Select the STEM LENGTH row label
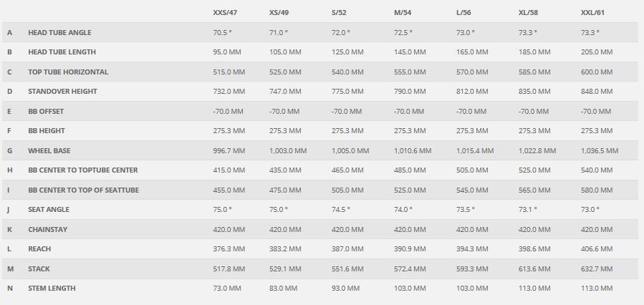Image resolution: width=644 pixels, height=305 pixels. pyautogui.click(x=52, y=289)
